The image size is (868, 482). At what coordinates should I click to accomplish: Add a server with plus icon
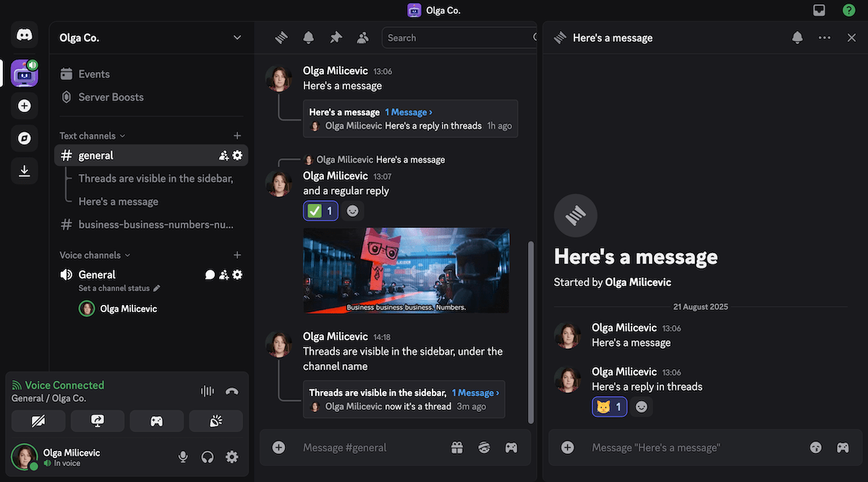(25, 106)
